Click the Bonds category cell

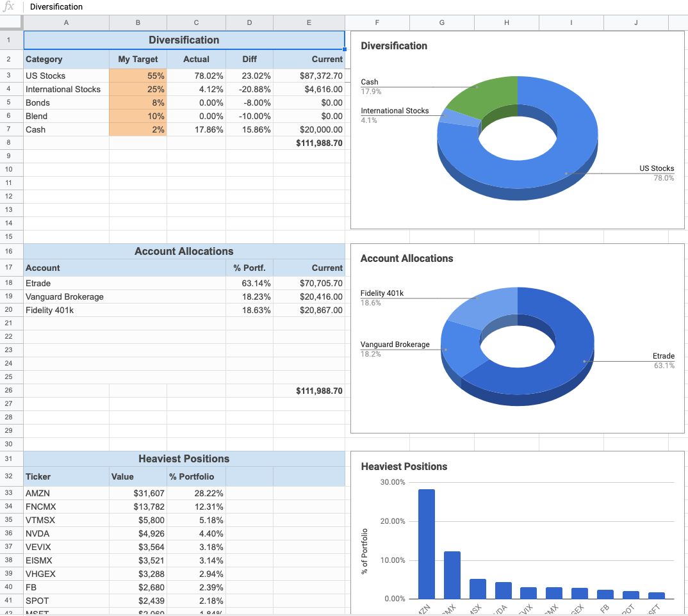click(66, 102)
